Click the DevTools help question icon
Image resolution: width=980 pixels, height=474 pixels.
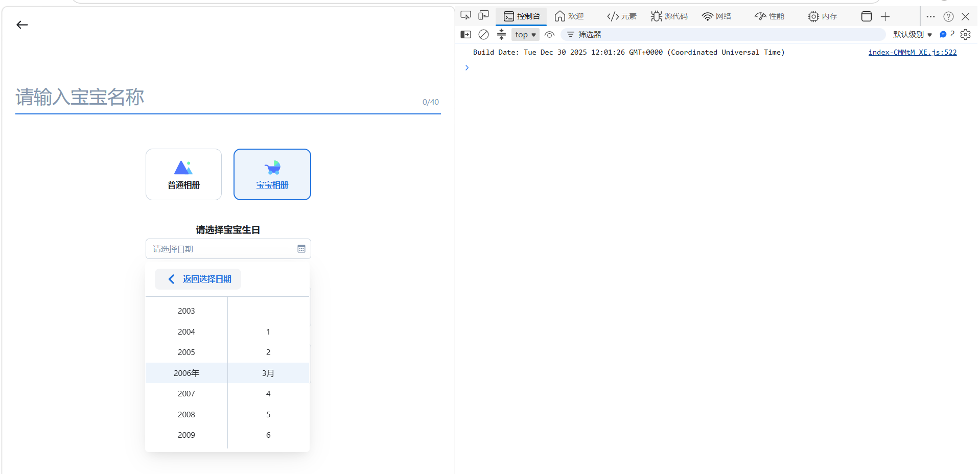pyautogui.click(x=948, y=16)
